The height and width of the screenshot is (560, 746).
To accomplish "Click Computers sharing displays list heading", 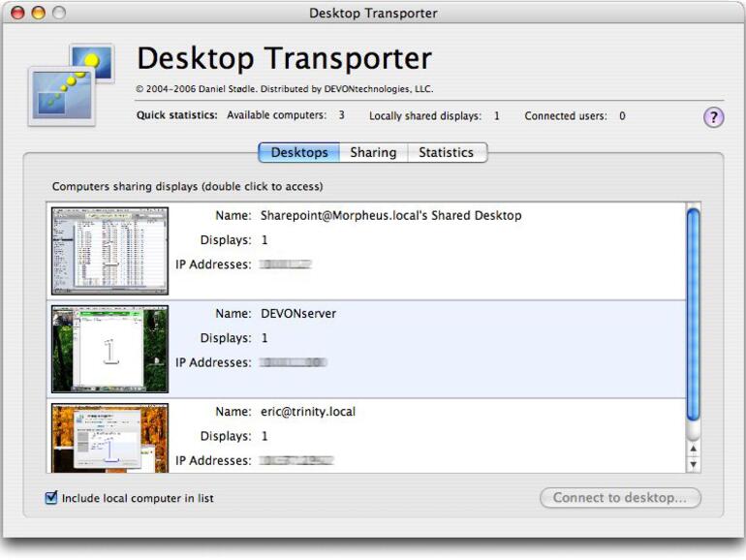I will (x=187, y=187).
